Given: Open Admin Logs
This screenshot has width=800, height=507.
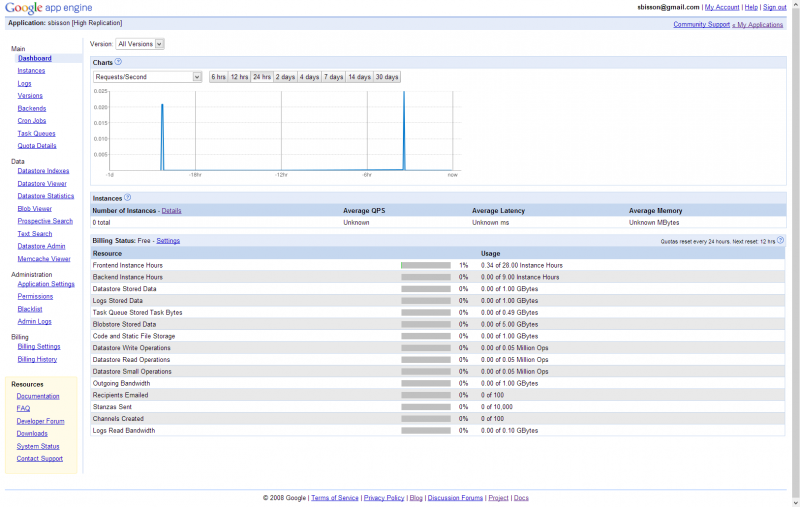Looking at the screenshot, I should coord(34,321).
